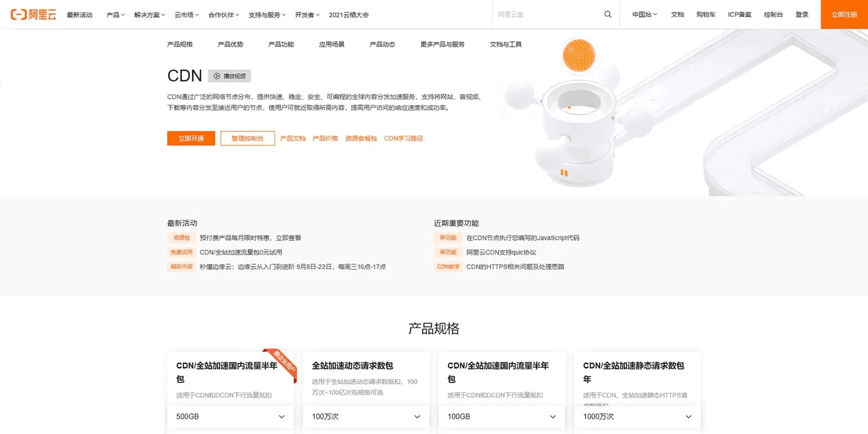Open 预付费产品每月限时特惠 activity link
Screen dimensions: 868x434
(x=250, y=238)
